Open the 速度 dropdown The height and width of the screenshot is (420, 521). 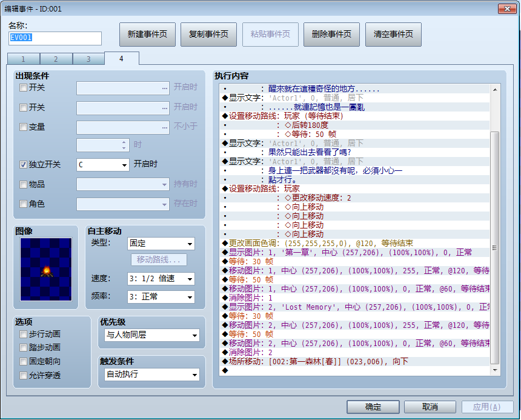pos(161,279)
